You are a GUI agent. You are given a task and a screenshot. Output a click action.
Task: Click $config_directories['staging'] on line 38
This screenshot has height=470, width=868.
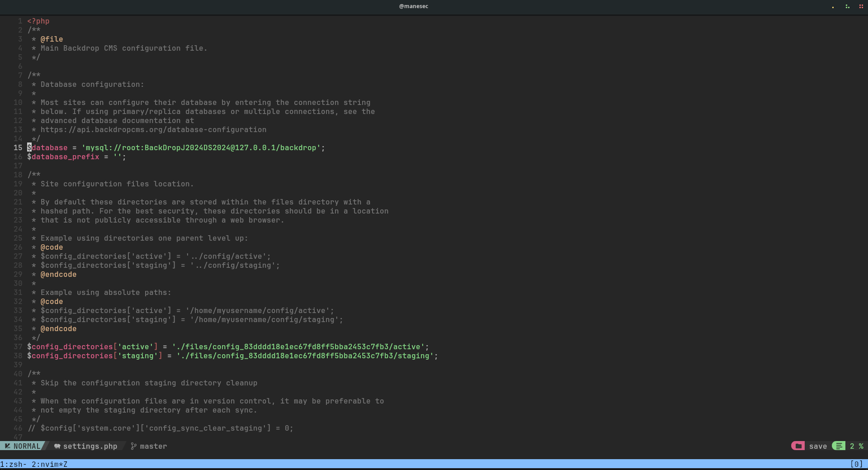click(x=95, y=356)
